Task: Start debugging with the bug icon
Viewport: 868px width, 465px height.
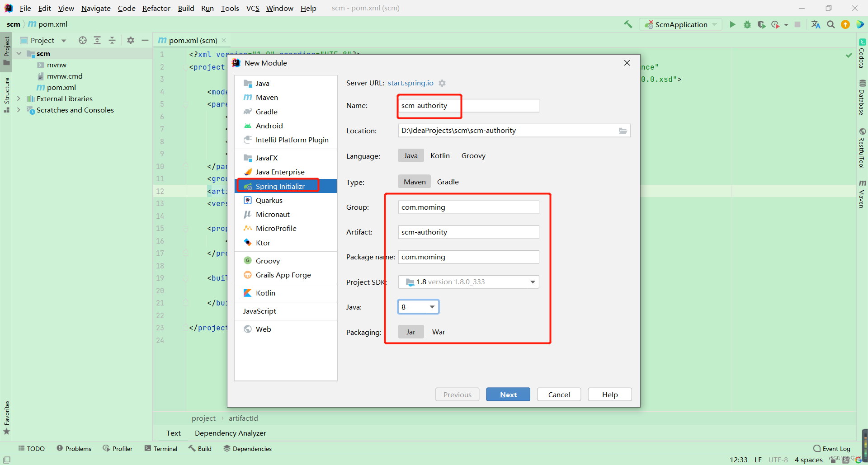Action: 747,24
